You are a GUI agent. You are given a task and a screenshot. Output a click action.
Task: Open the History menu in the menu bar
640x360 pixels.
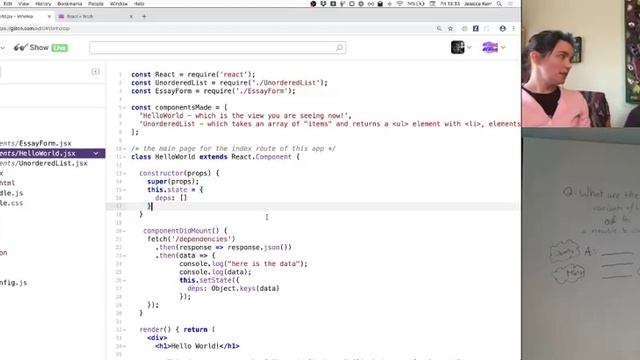[43, 4]
